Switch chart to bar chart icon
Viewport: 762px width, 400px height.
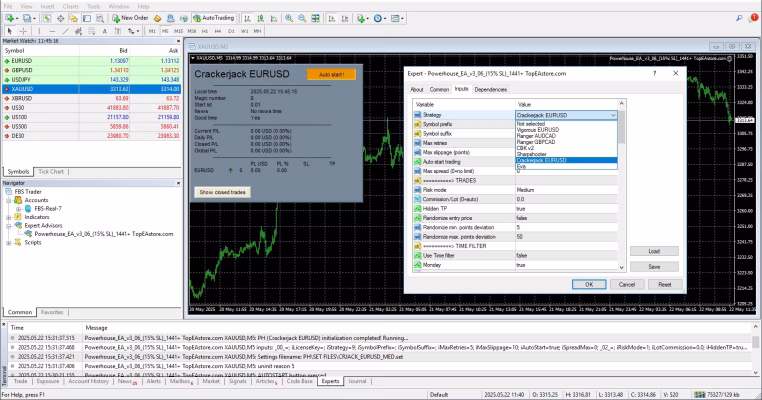tap(247, 18)
